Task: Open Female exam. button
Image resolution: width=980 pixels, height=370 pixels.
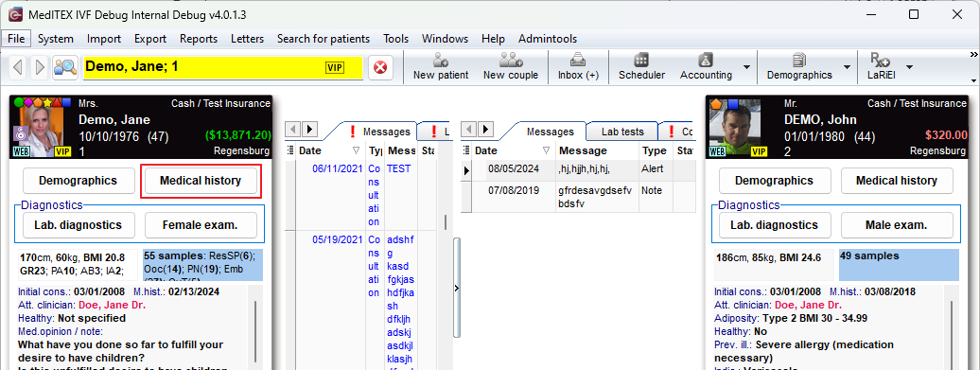Action: pyautogui.click(x=201, y=225)
